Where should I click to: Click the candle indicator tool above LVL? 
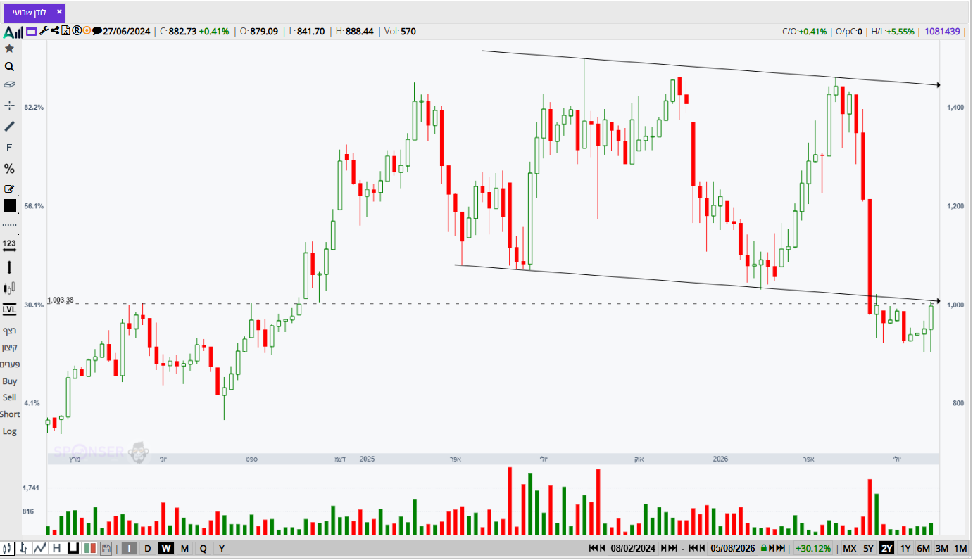pyautogui.click(x=9, y=288)
